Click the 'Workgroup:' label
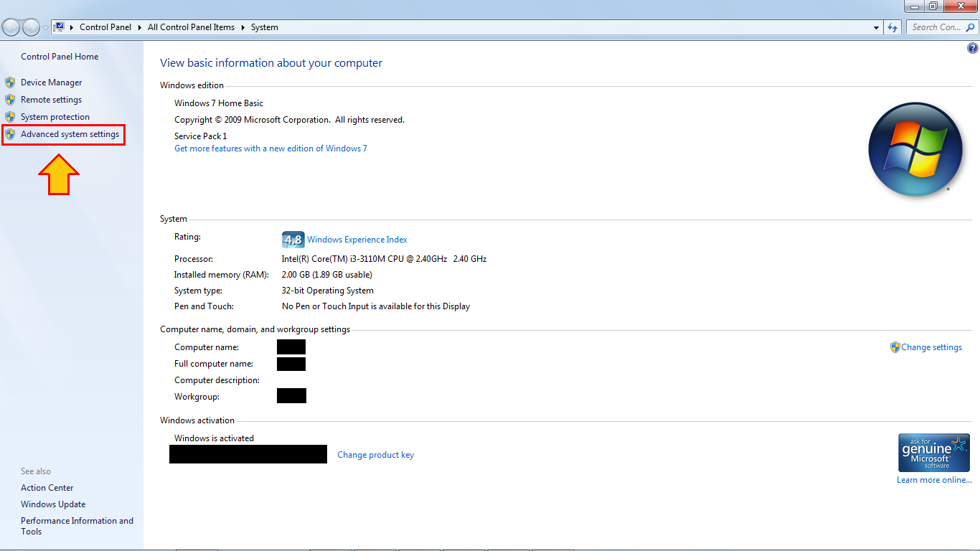Screen dimensions: 980x551 (x=197, y=397)
